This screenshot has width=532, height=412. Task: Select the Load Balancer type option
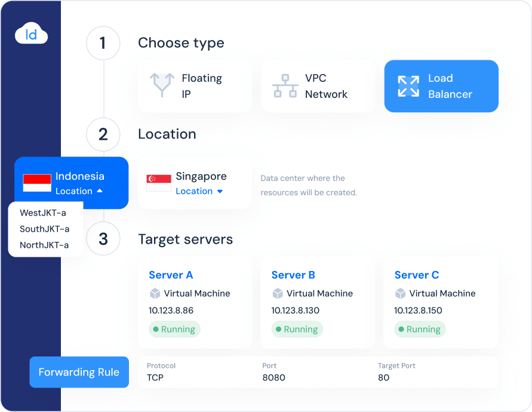point(441,86)
